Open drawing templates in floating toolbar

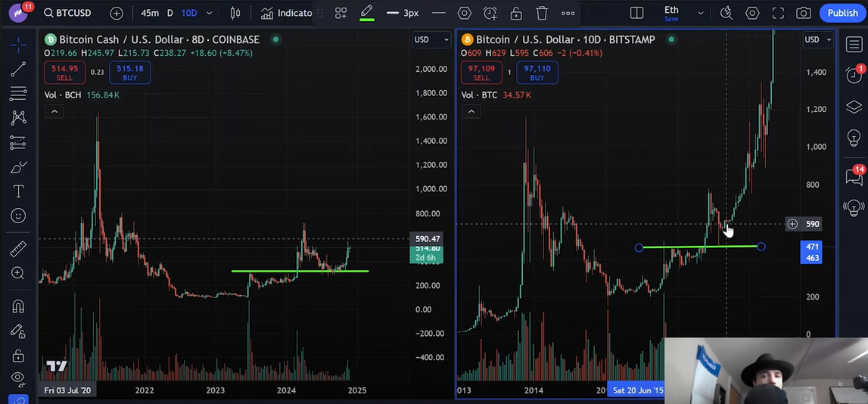click(x=341, y=14)
